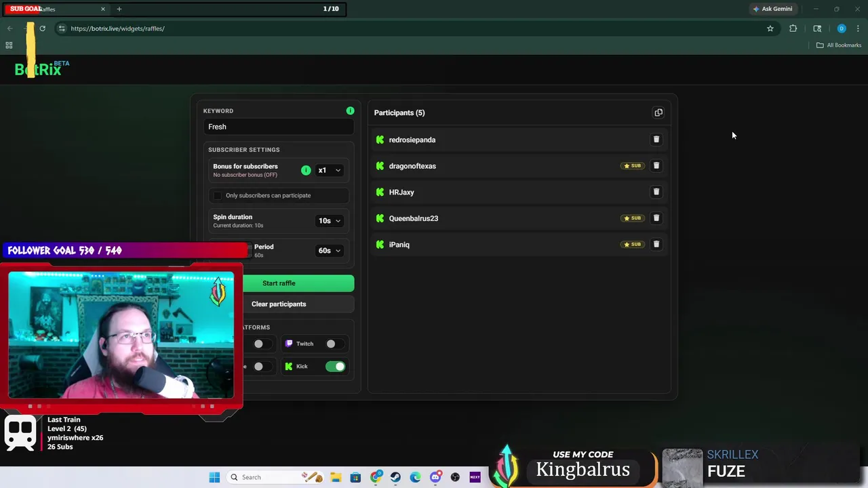Click the subscriber bonus info icon
Screen dimensions: 868x488
click(306, 170)
